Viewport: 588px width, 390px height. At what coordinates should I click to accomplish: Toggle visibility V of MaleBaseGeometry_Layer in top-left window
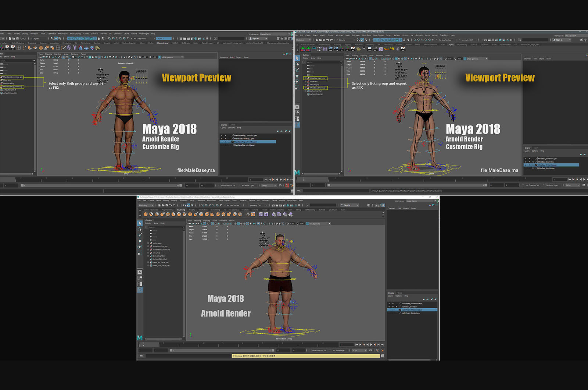[222, 139]
